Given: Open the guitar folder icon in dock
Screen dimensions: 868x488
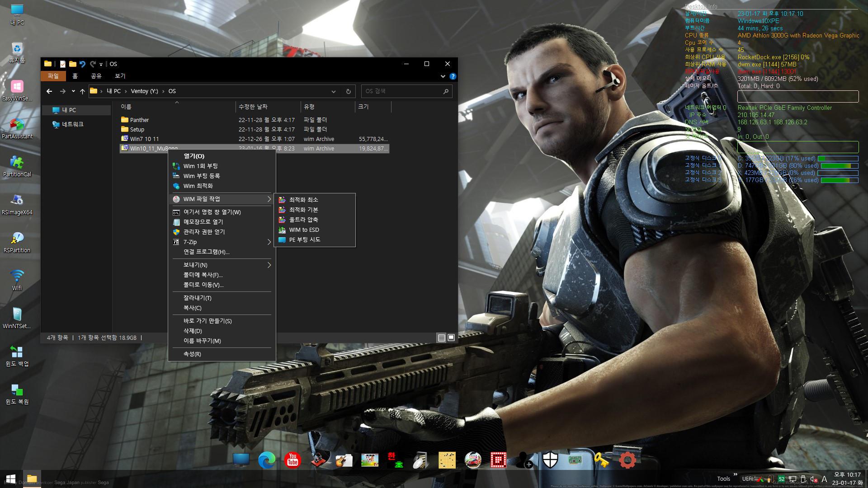Looking at the screenshot, I should (x=344, y=460).
